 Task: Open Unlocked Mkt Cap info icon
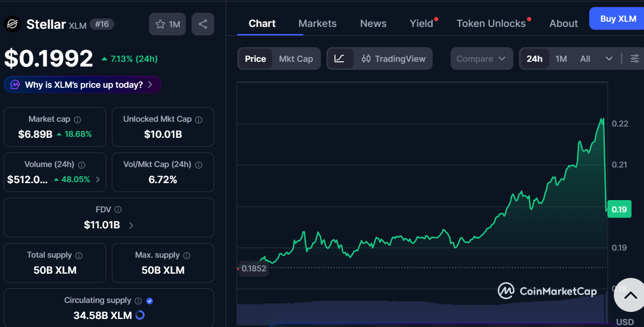(x=199, y=120)
